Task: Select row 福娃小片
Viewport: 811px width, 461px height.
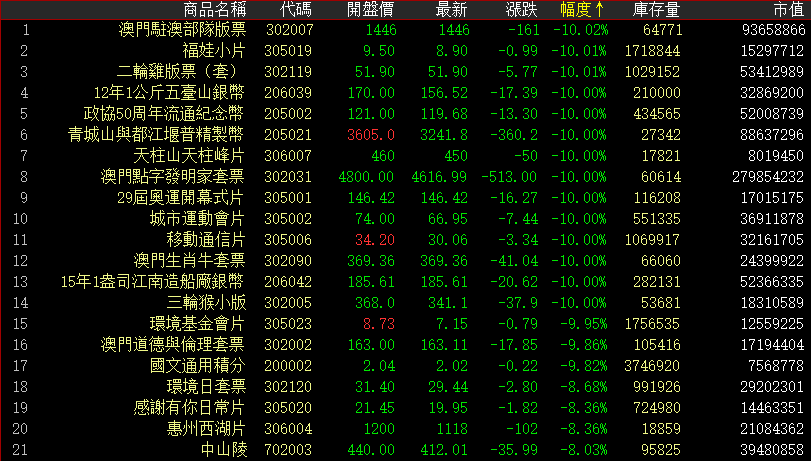Action: tap(406, 51)
